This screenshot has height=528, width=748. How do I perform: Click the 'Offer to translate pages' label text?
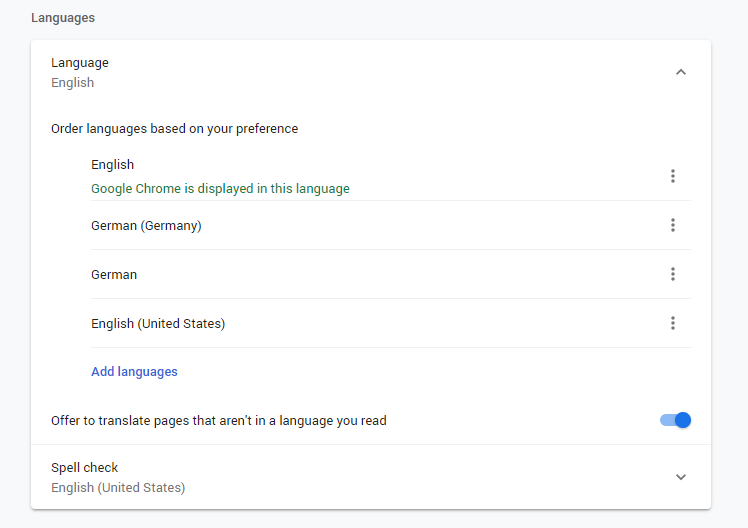(218, 421)
